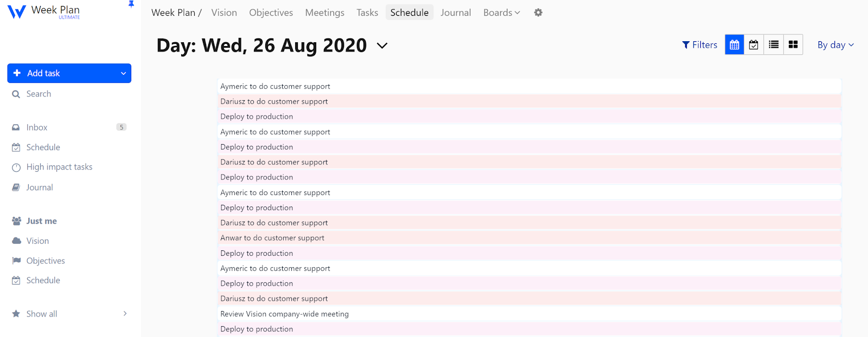Open the Filters panel
The width and height of the screenshot is (868, 337).
pos(699,45)
